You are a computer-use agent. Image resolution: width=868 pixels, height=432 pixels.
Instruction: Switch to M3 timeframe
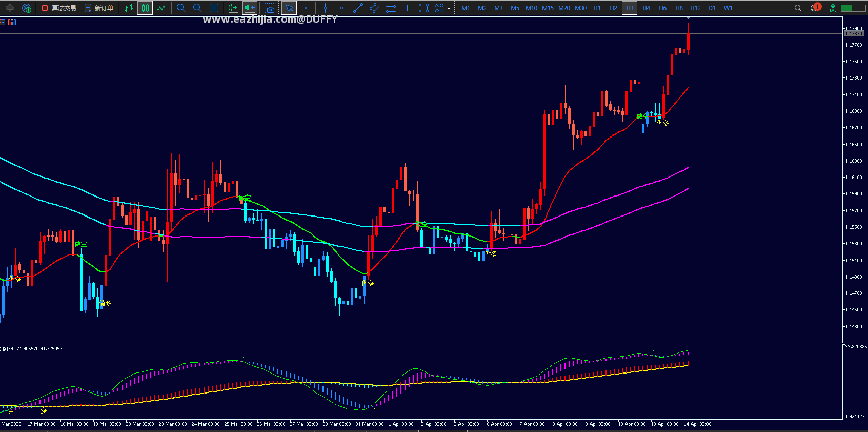(x=498, y=8)
